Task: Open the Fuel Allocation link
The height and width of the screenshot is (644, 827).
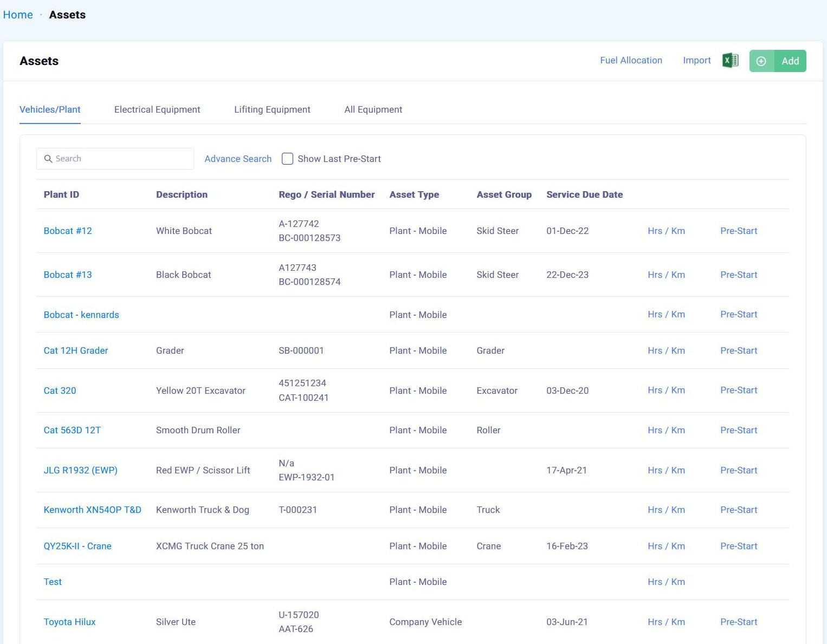Action: coord(631,60)
